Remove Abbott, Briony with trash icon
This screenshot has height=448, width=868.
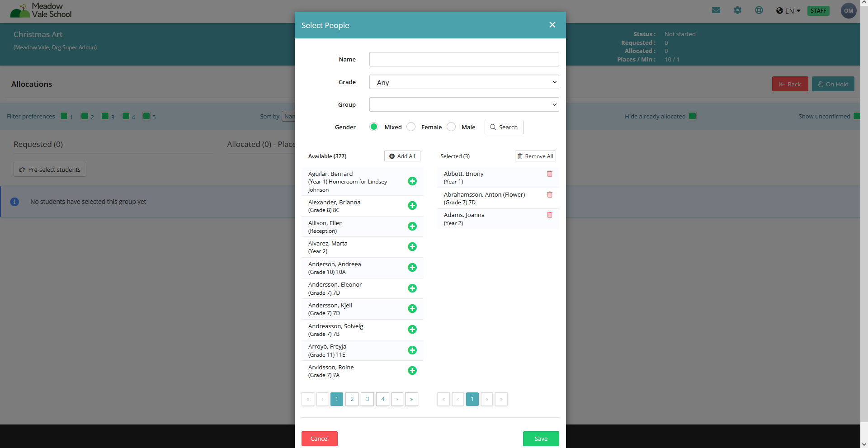(x=550, y=174)
